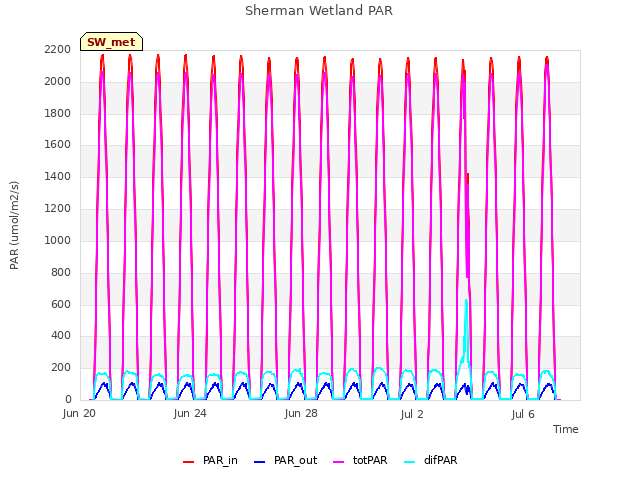Click the 2000 y-axis tick label
The width and height of the screenshot is (640, 480).
[x=58, y=81]
